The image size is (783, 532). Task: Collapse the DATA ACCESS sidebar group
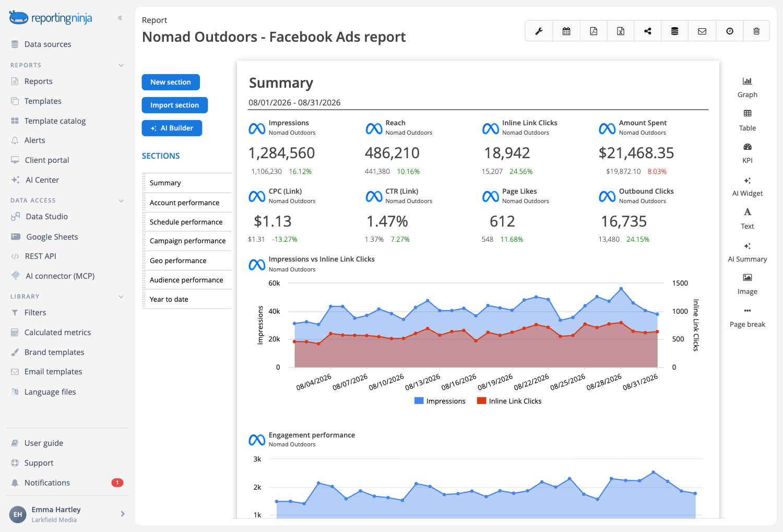tap(121, 200)
